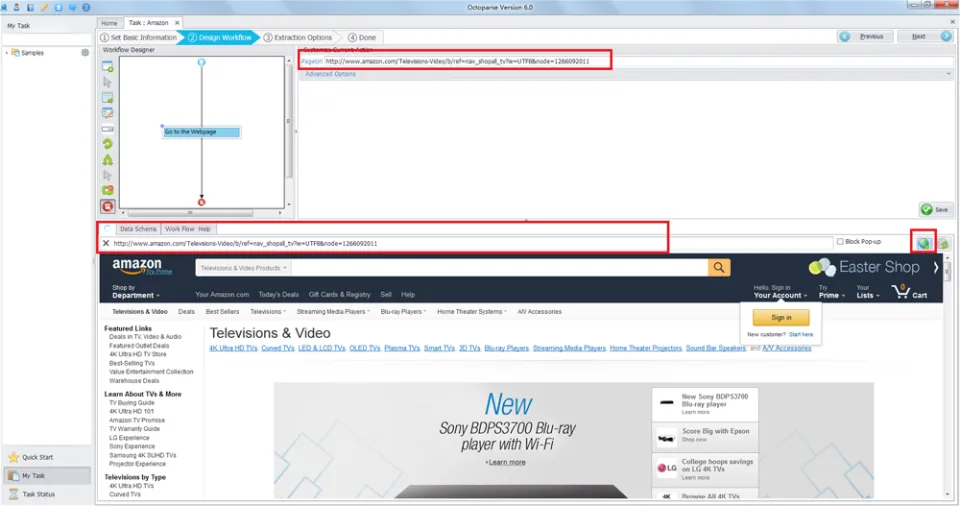Expand the Samples tree folder

[7, 53]
